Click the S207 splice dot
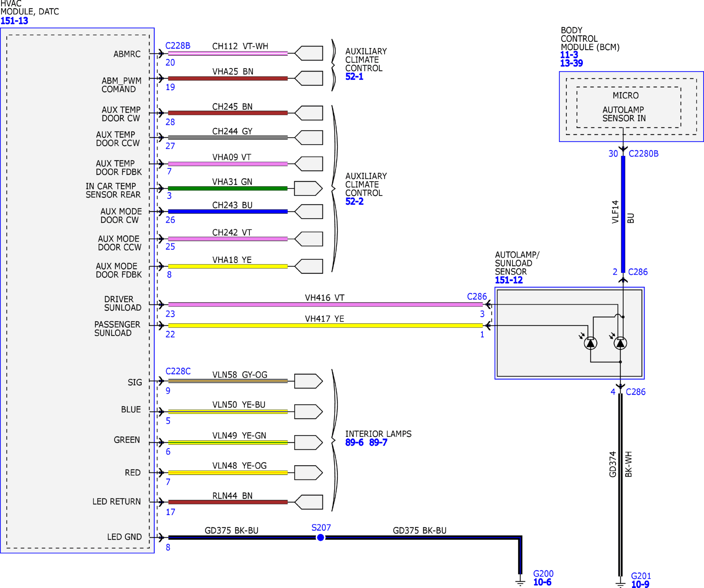The height and width of the screenshot is (588, 704). click(321, 537)
